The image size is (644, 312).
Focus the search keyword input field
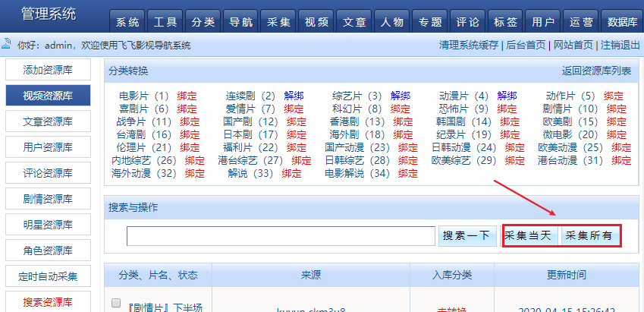click(x=281, y=237)
